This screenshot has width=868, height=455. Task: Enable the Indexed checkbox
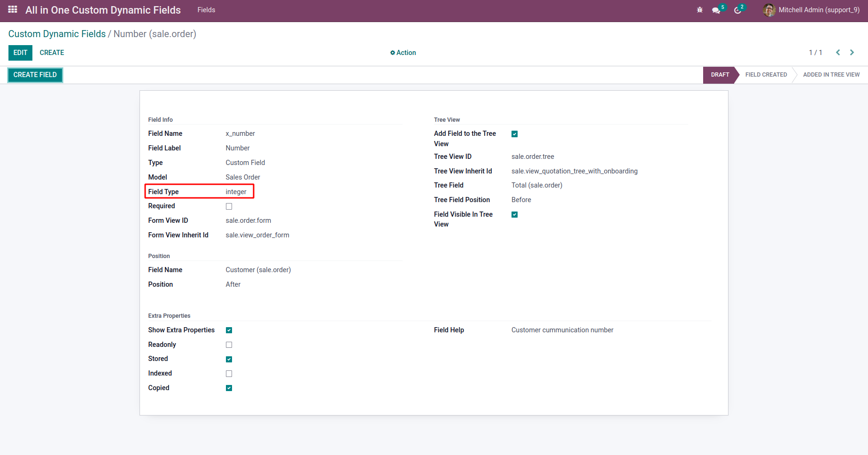coord(229,374)
